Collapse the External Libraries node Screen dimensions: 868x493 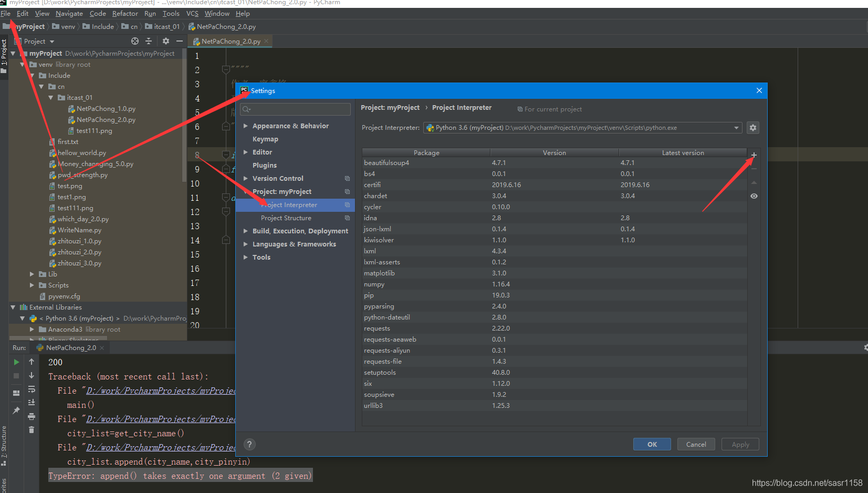13,307
